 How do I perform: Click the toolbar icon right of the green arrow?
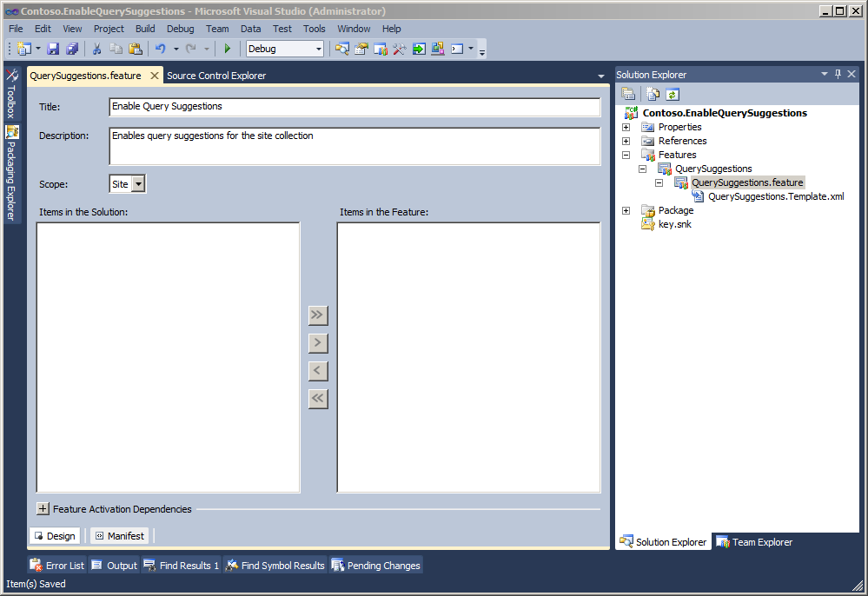click(438, 49)
